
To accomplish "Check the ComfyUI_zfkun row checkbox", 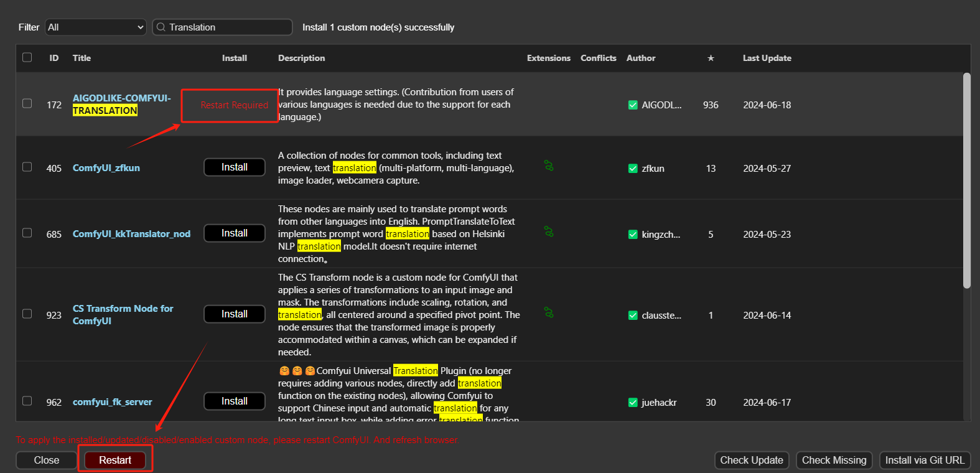I will click(27, 167).
